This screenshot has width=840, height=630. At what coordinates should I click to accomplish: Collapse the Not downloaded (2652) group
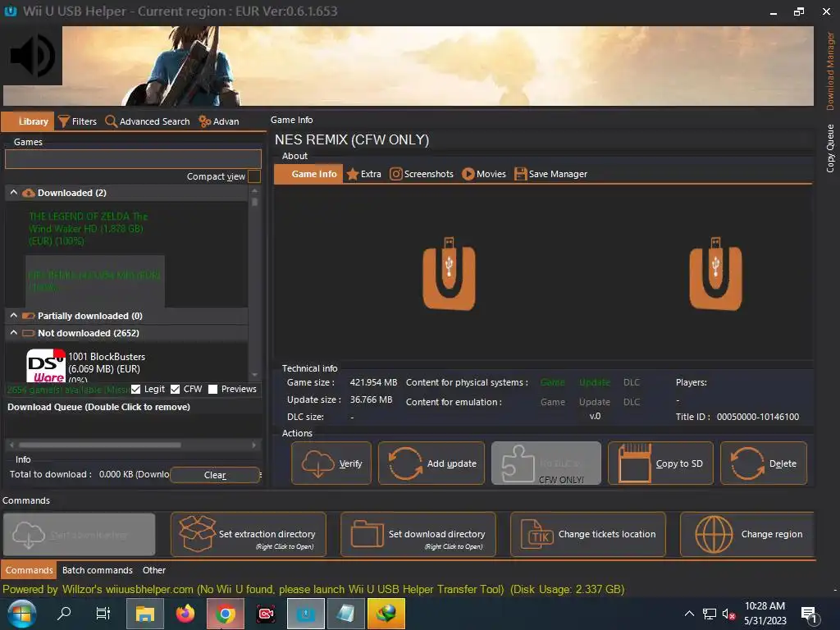click(x=13, y=333)
